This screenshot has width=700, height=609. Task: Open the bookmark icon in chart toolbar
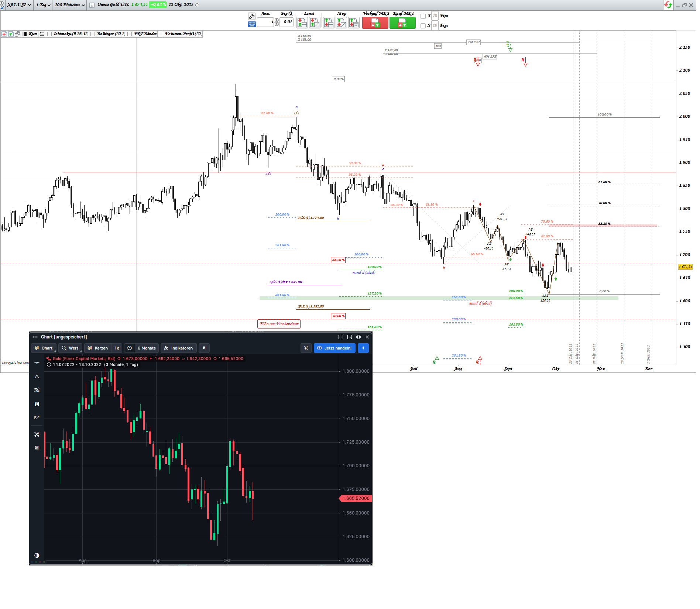(204, 348)
